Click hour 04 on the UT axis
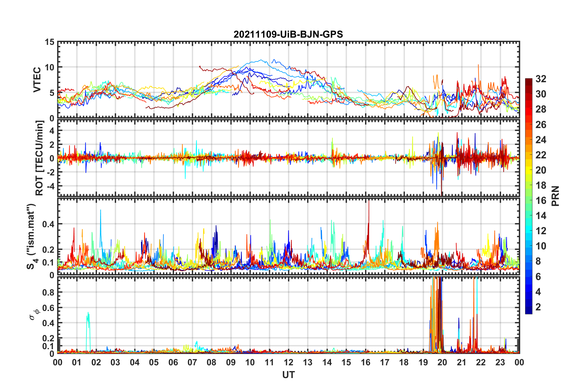This screenshot has width=577, height=392. tap(135, 363)
